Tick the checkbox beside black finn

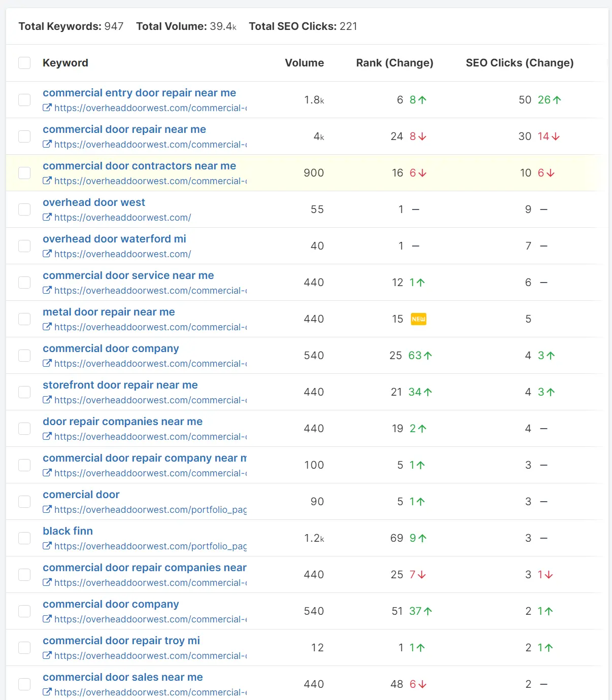(x=24, y=538)
